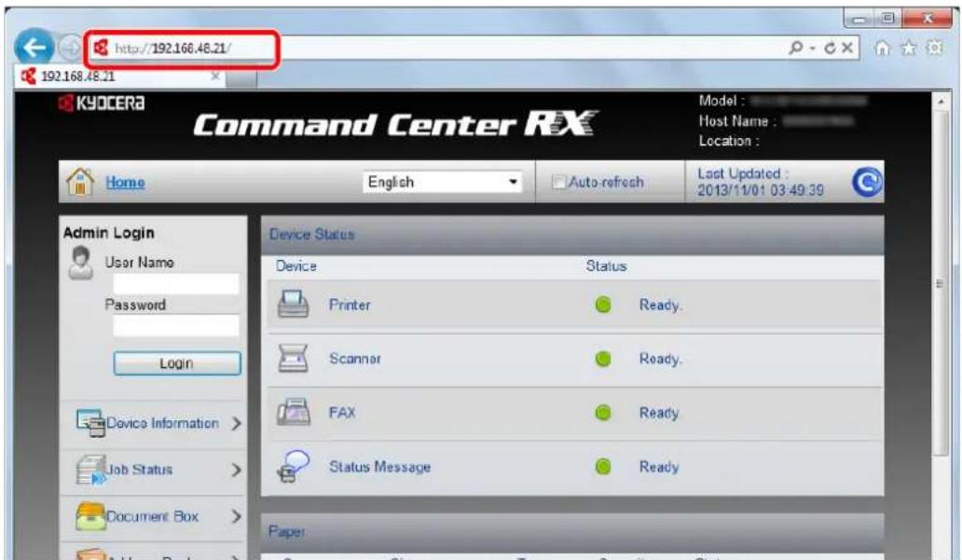Viewport: 962px width, 560px height.
Task: Click the Scanner device icon
Action: (294, 358)
